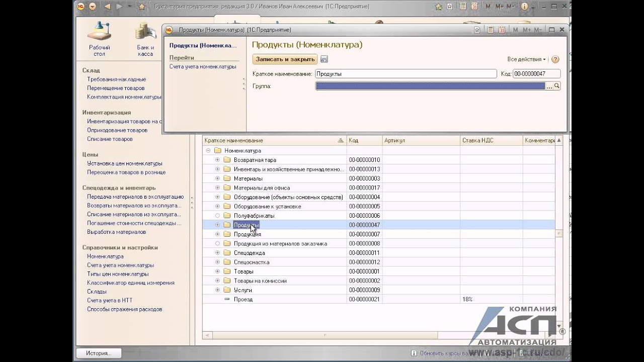Expand Оборудование к установке folder

(217, 206)
